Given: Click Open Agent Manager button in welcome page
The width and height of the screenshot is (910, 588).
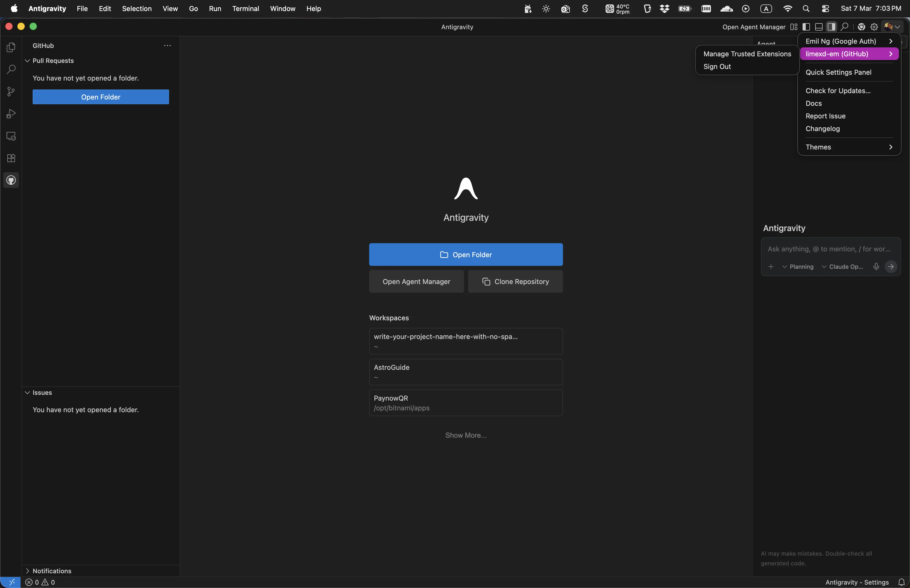Looking at the screenshot, I should point(416,281).
